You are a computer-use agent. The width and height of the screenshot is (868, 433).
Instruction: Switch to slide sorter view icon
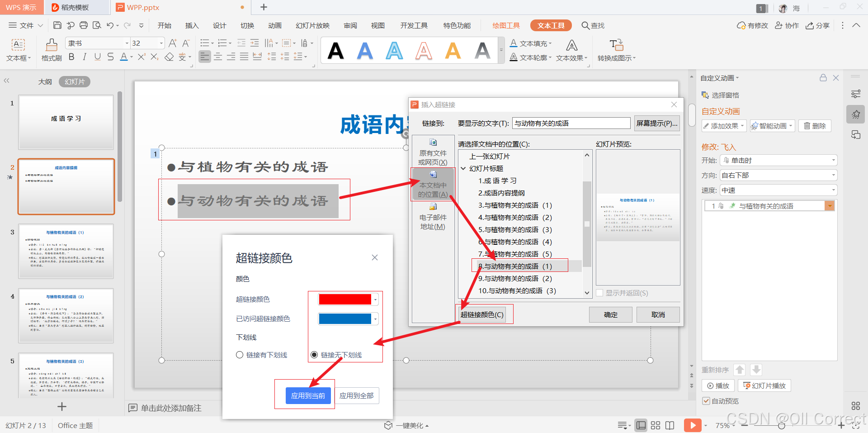(656, 425)
